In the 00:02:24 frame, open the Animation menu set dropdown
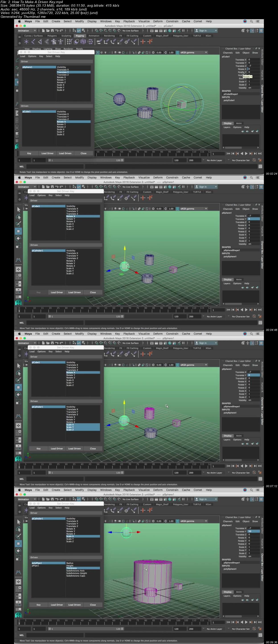The width and height of the screenshot is (278, 644). pos(27,31)
